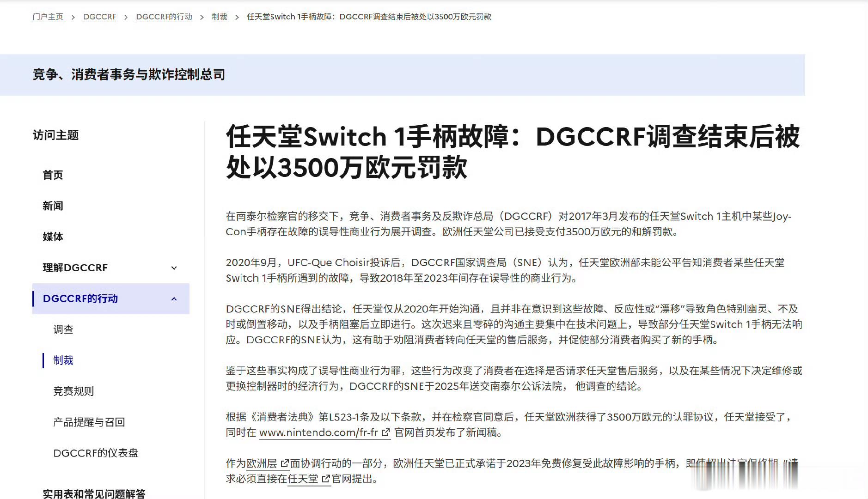Viewport: 868px width, 499px height.
Task: Click chevron after 门户主页 breadcrumb
Action: point(73,17)
